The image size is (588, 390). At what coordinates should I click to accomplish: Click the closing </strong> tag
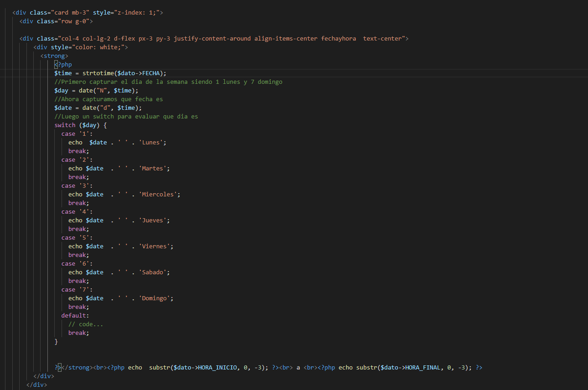click(77, 367)
